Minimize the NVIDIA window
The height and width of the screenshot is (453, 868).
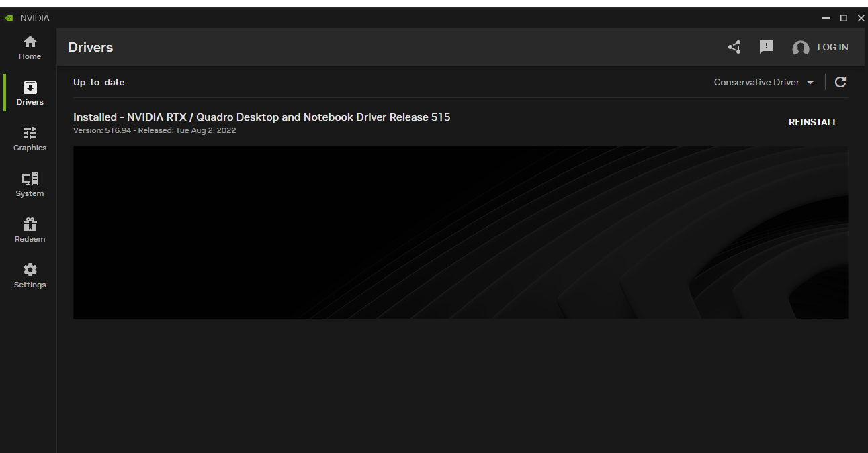click(x=826, y=18)
